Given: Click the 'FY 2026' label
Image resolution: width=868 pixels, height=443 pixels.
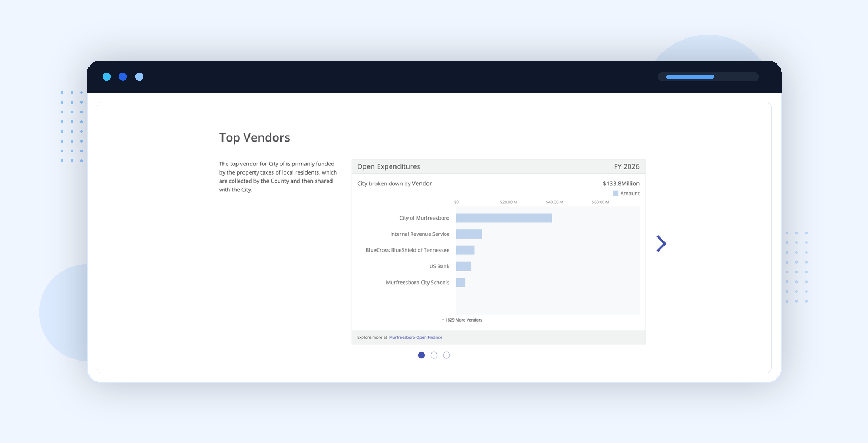Looking at the screenshot, I should 627,166.
